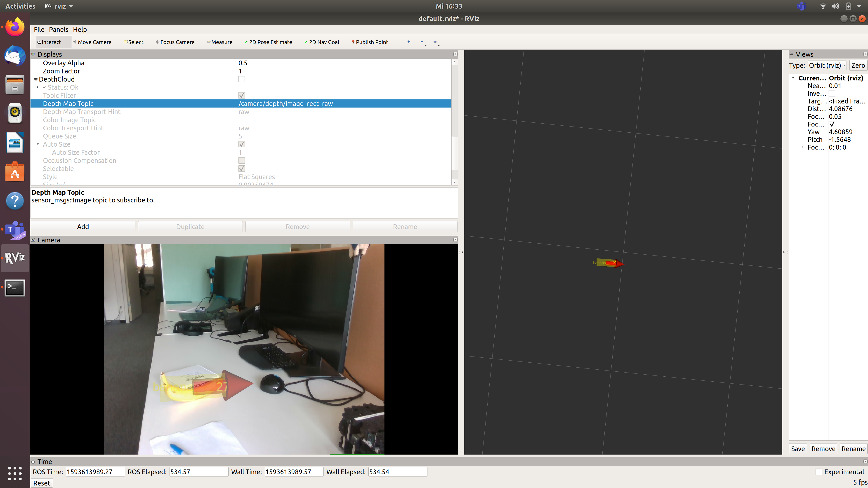Select the 2D Nav Goal tool
868x488 pixels.
[322, 42]
